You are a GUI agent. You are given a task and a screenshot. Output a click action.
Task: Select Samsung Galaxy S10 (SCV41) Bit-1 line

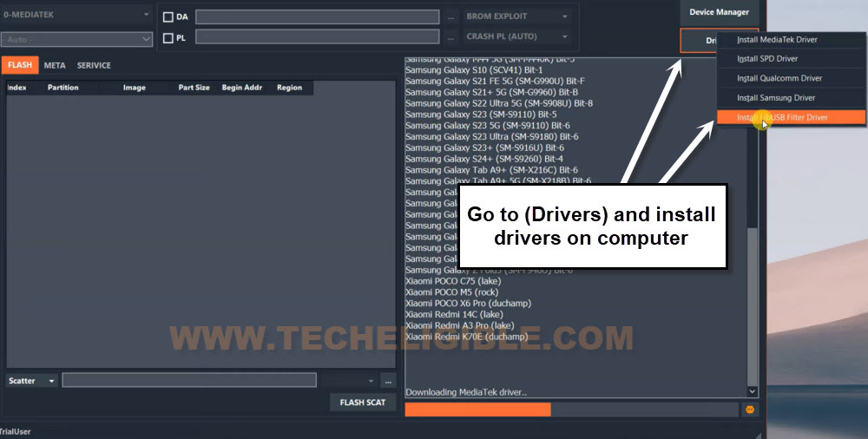pyautogui.click(x=474, y=70)
